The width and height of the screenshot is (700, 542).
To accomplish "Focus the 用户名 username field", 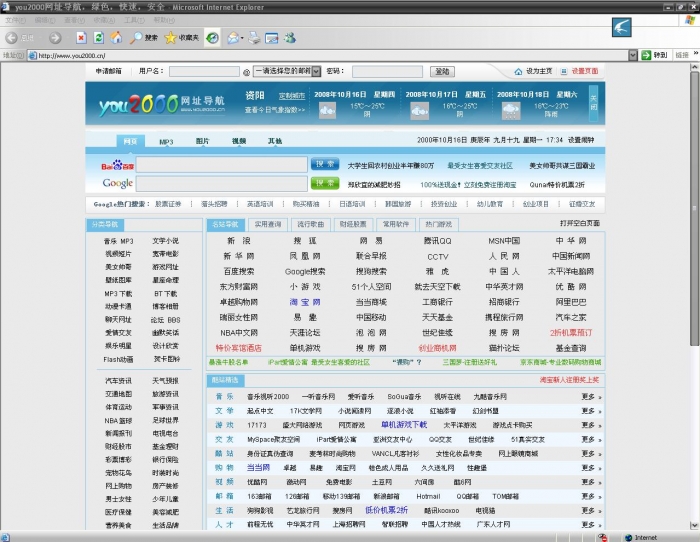I will click(204, 71).
